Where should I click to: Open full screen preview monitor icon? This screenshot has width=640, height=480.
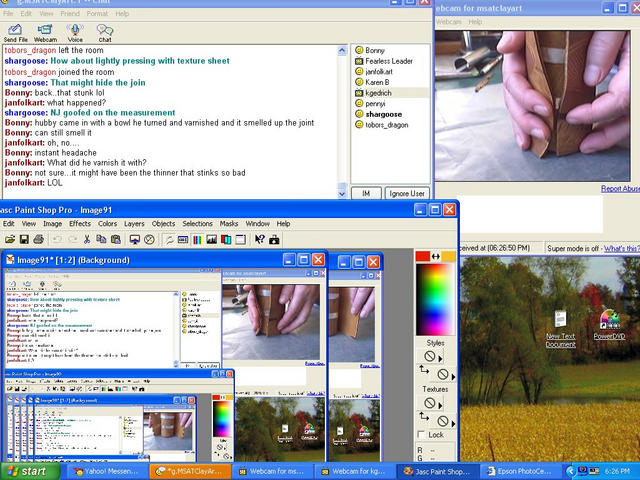[135, 240]
